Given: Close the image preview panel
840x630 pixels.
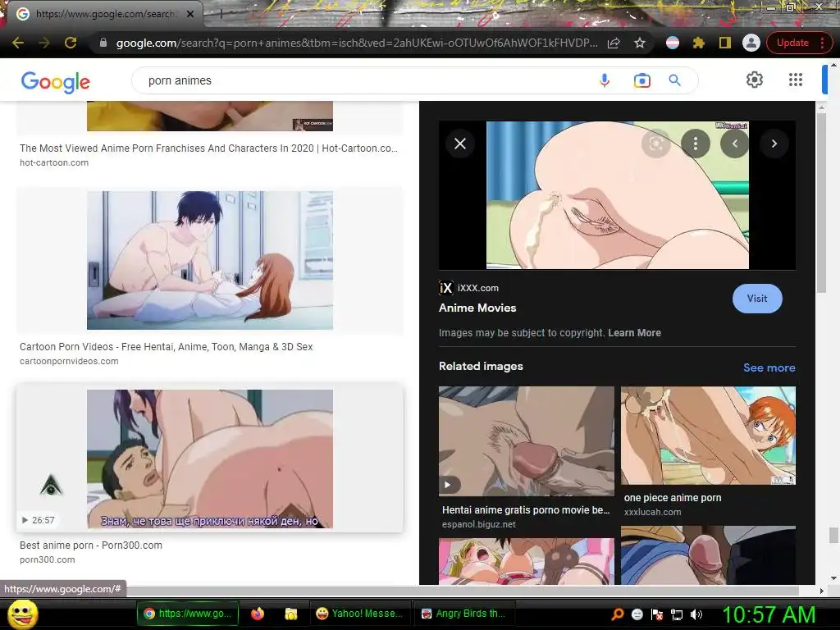Looking at the screenshot, I should (460, 144).
